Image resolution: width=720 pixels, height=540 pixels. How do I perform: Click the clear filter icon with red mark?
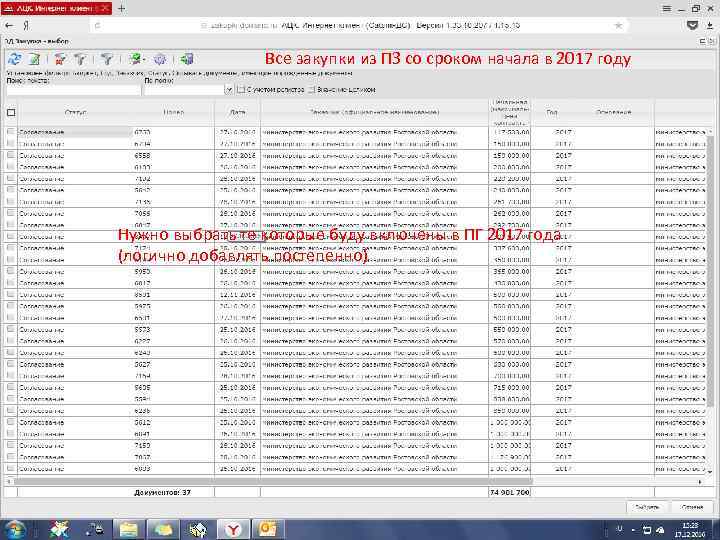tap(60, 59)
